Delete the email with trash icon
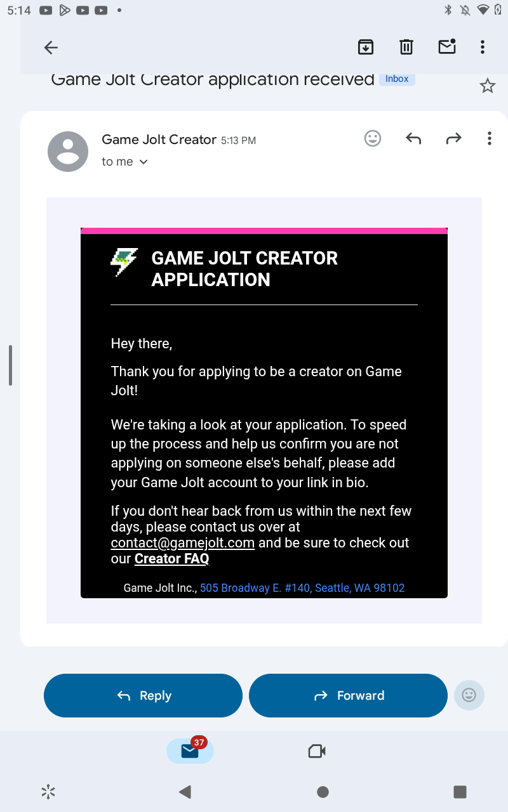The width and height of the screenshot is (508, 812). click(x=406, y=47)
